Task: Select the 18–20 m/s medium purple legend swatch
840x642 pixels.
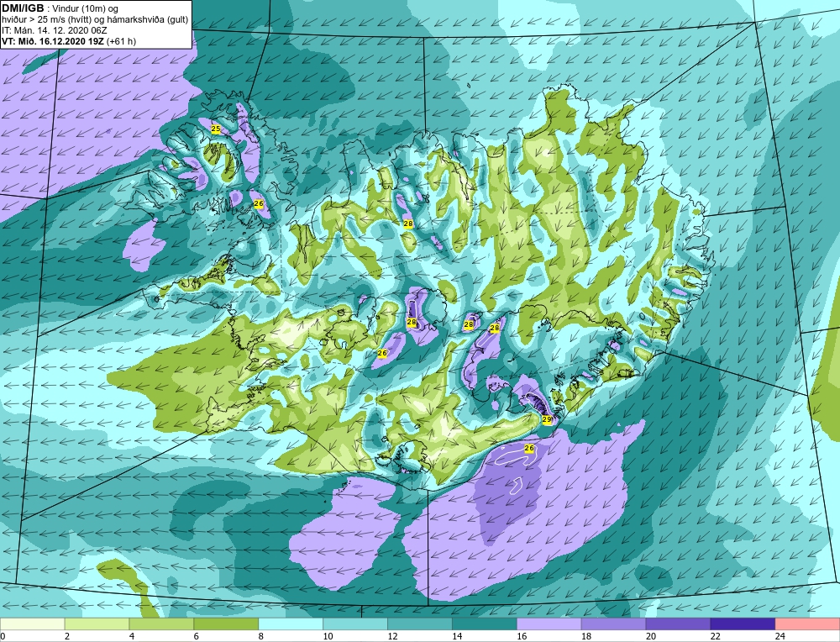Action: click(x=613, y=624)
